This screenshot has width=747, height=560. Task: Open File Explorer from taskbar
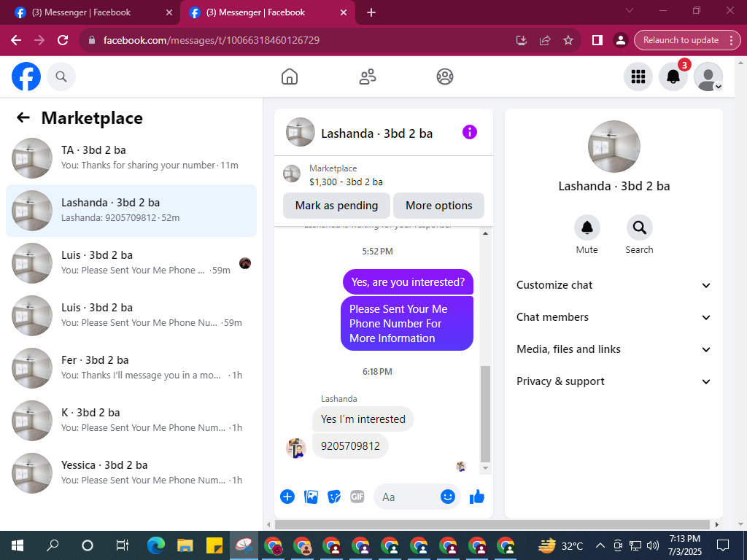click(x=185, y=545)
